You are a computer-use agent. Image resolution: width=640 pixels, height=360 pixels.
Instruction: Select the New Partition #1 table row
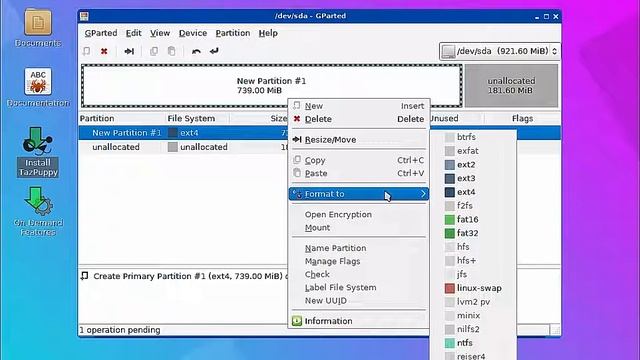(x=183, y=133)
